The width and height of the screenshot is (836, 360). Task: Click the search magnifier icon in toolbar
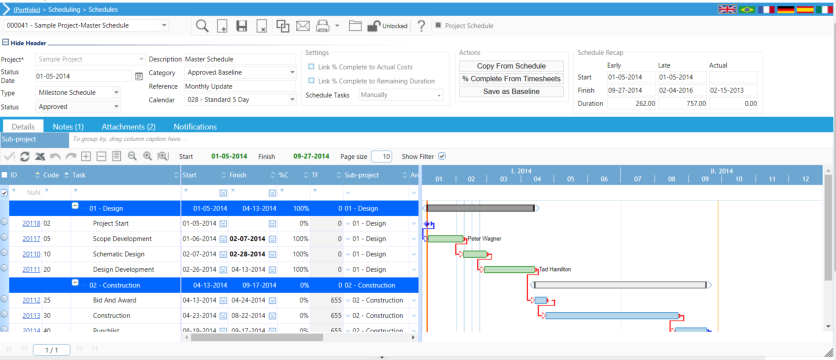202,26
